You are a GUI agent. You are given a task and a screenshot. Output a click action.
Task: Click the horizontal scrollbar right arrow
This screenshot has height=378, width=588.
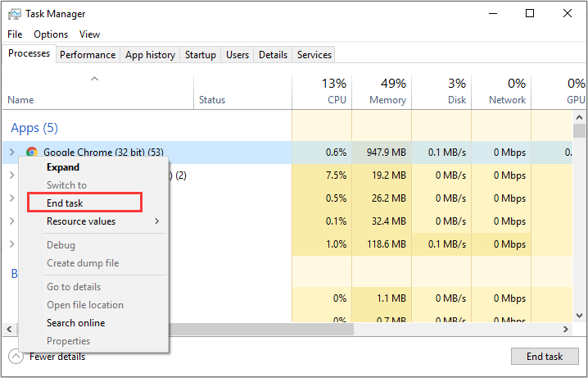coord(566,330)
